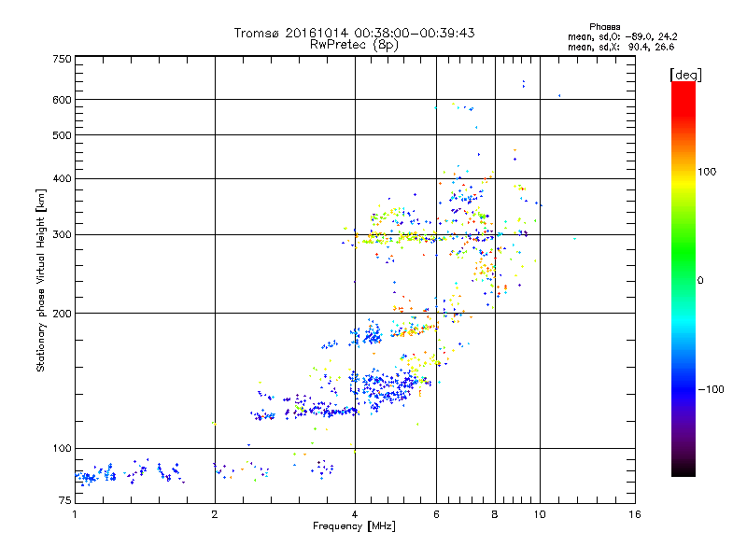Click the 'mean, sd,X: 90.4, 26.6' line
This screenshot has width=747, height=560.
(x=621, y=47)
